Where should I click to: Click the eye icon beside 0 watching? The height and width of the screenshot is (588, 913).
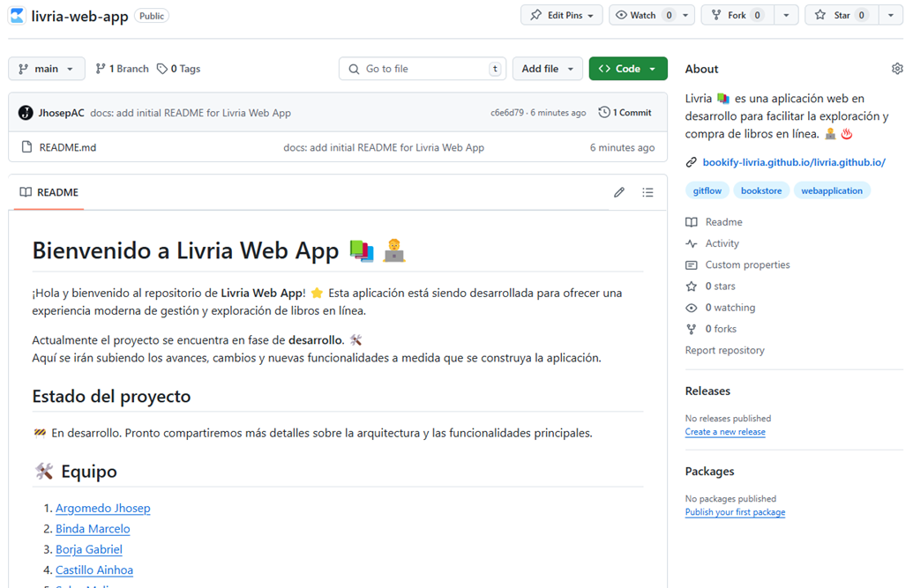[692, 308]
